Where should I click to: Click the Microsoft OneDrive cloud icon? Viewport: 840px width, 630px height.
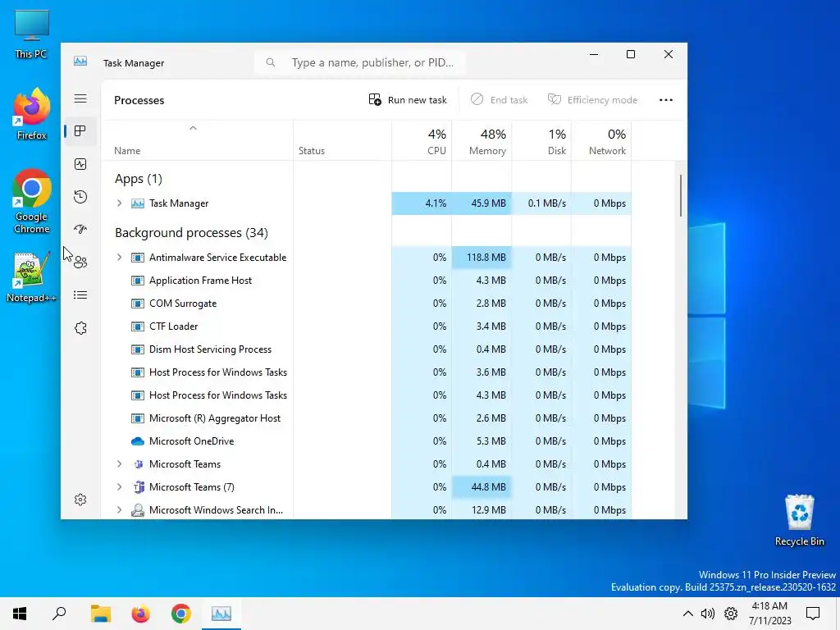[138, 441]
